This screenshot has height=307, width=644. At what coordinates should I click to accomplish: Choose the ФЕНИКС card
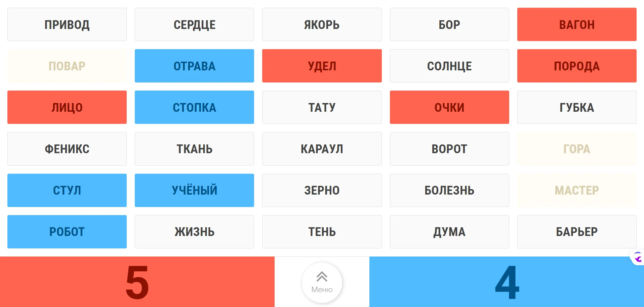(x=67, y=149)
